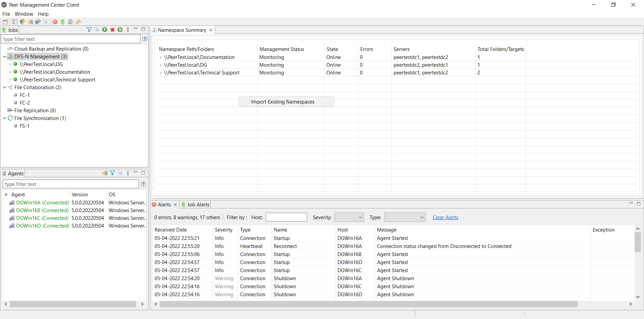Expand Technical Support row in Namespace Summary table
This screenshot has height=319, width=644.
coord(161,73)
